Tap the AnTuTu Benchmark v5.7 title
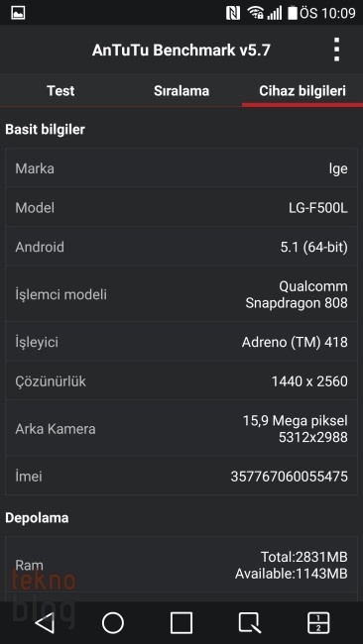The image size is (363, 644). [x=181, y=51]
